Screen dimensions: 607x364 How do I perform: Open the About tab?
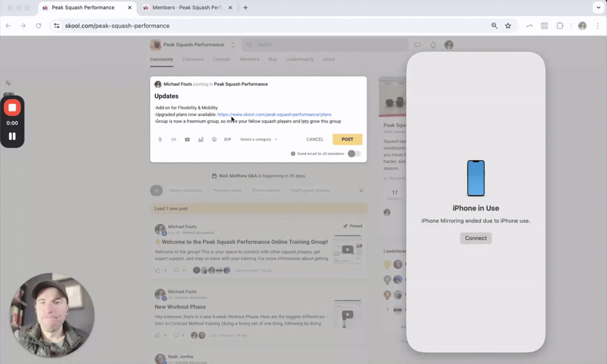click(328, 59)
